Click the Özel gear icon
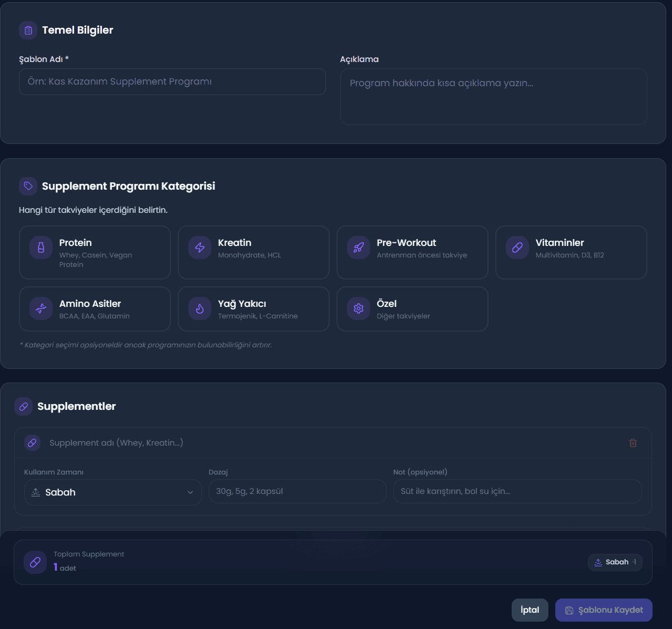The width and height of the screenshot is (672, 629). [359, 308]
